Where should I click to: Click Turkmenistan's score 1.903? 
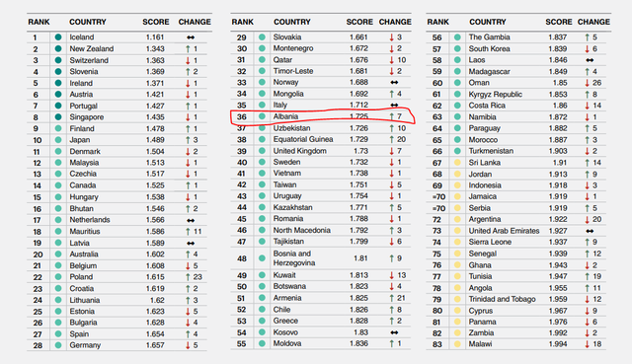point(557,151)
